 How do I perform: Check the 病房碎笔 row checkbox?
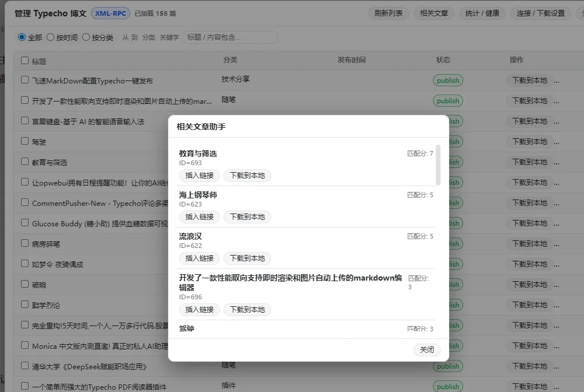[x=25, y=243]
